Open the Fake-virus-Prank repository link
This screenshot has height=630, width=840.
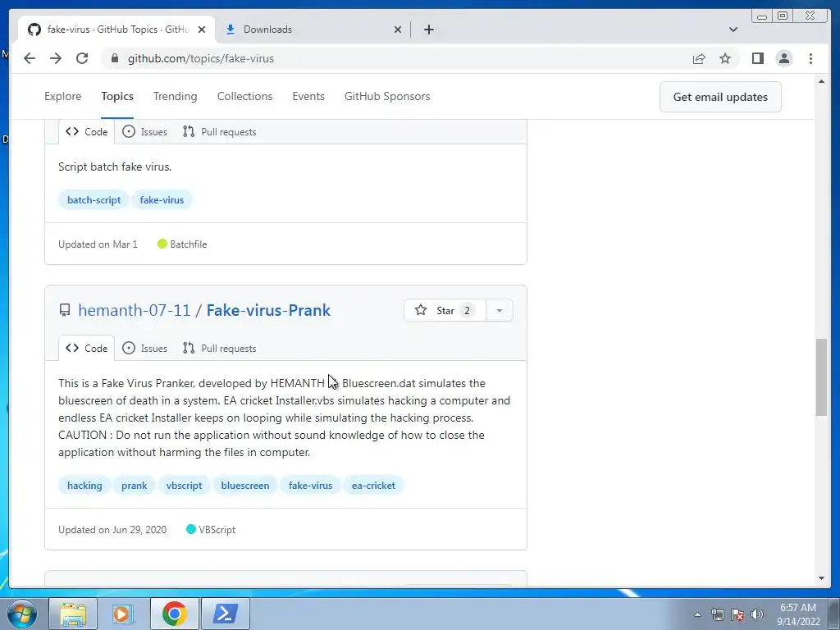pyautogui.click(x=268, y=310)
